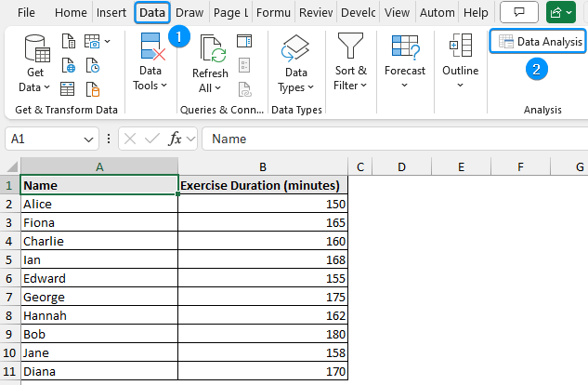
Task: Select column A header
Action: coord(99,166)
